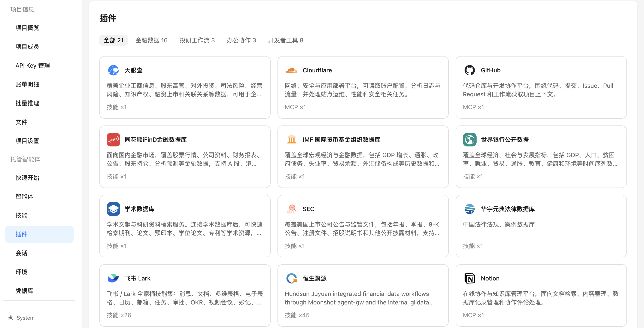Screen dimensions: 644x328
Task: Open the IMF 国际货币基金组织数据库 card title
Action: [x=341, y=140]
